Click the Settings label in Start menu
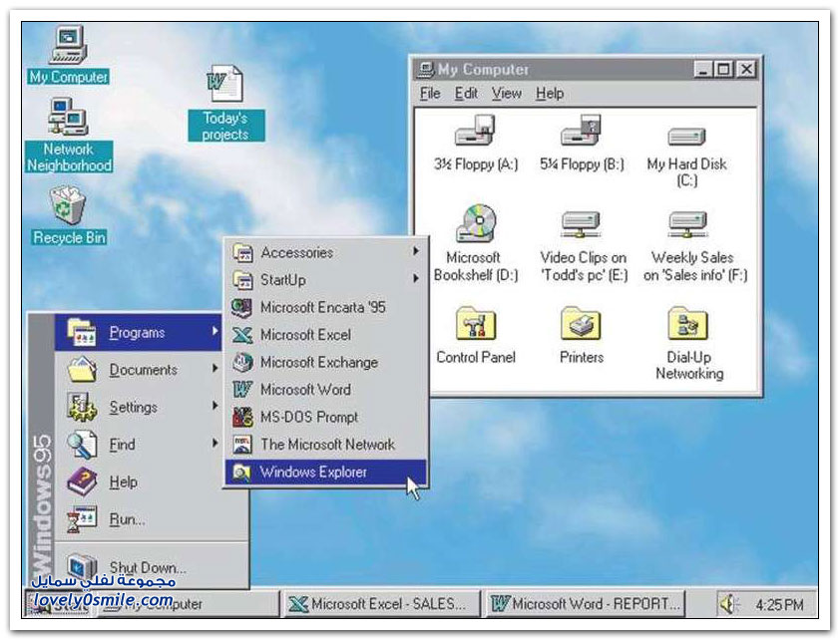The image size is (840, 640). click(x=134, y=407)
